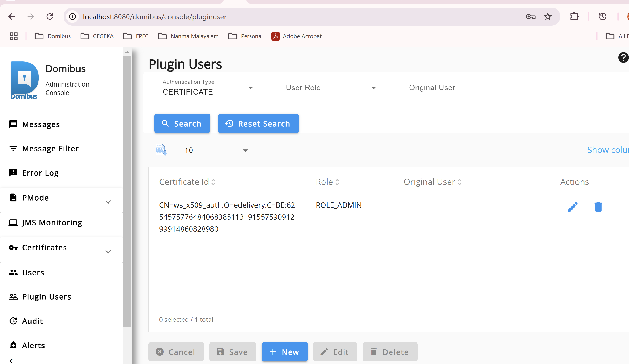Image resolution: width=629 pixels, height=364 pixels.
Task: Click the sidebar scroll-up arrow
Action: (x=128, y=52)
